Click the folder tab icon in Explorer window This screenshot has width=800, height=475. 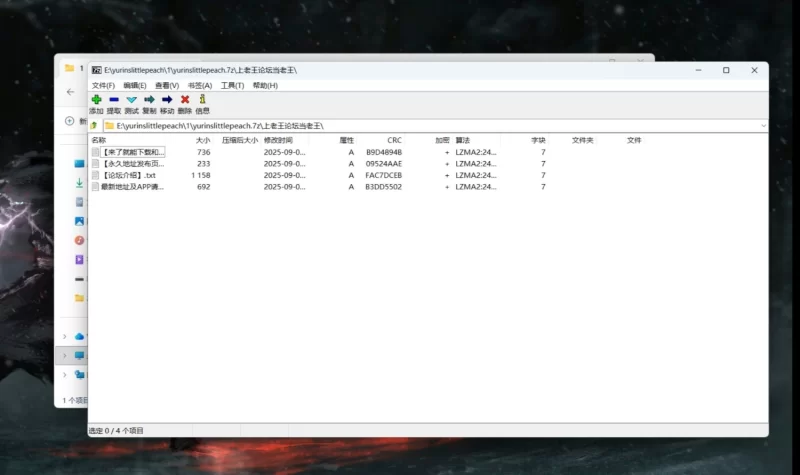pos(69,68)
